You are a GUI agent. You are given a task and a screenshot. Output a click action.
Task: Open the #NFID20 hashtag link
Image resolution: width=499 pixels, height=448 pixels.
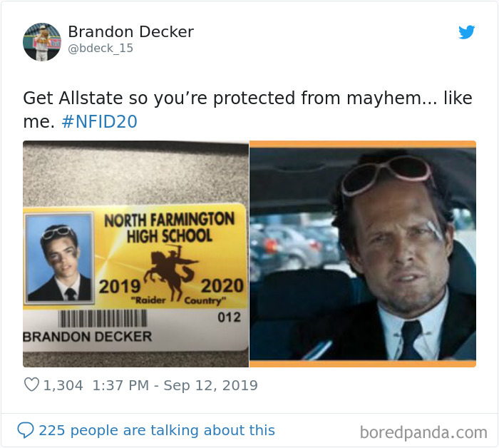pos(99,121)
